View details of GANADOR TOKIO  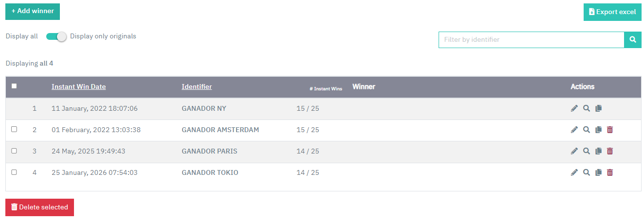click(587, 172)
